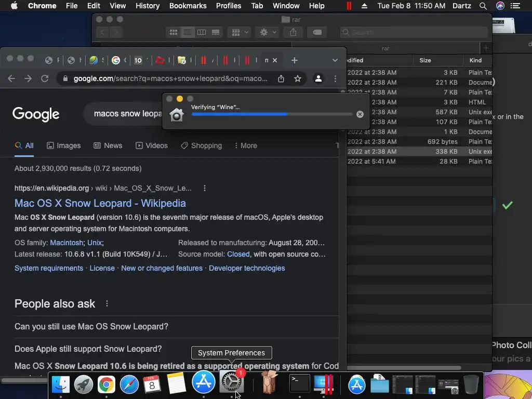Open the blue folder stack in Dock

[379, 384]
